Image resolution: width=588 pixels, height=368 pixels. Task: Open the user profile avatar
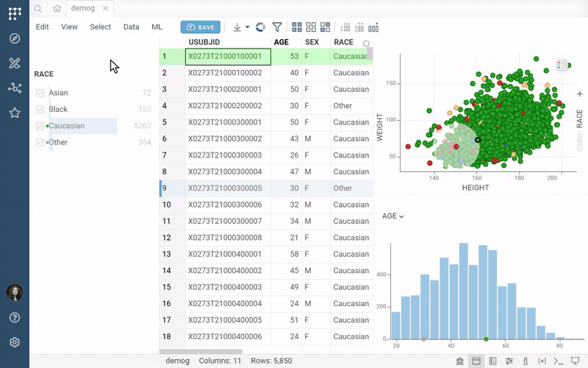tap(15, 292)
